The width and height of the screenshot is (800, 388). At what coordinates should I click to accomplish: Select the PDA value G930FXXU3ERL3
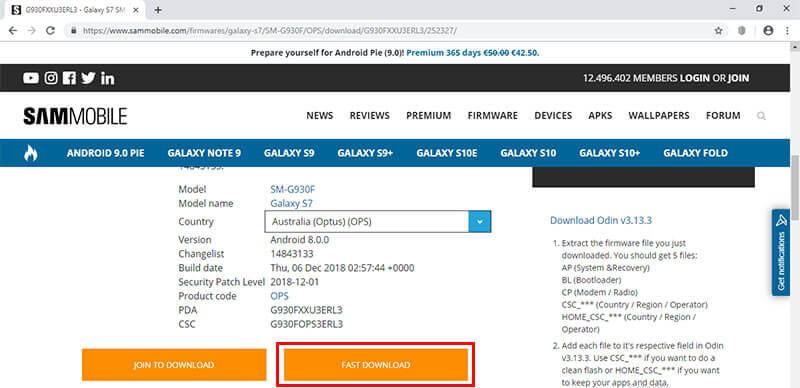click(307, 310)
